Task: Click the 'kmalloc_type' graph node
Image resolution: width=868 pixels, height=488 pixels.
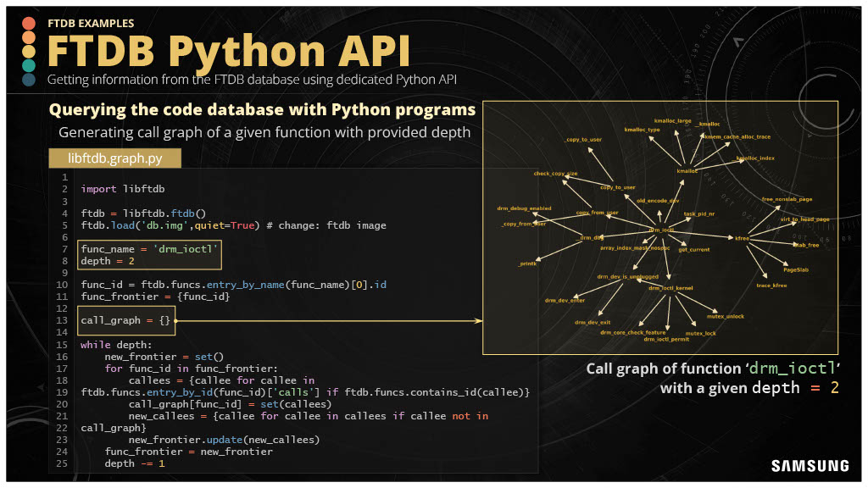Action: click(642, 130)
